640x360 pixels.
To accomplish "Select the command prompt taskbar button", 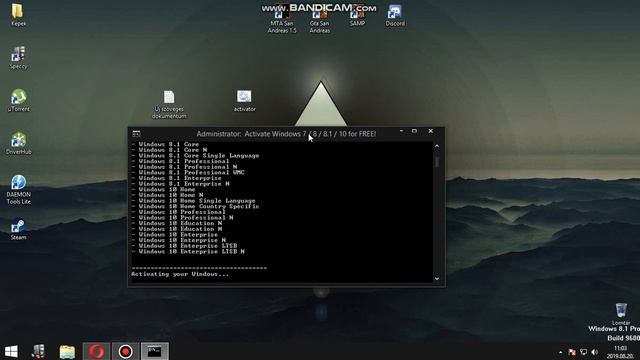I will pyautogui.click(x=154, y=351).
